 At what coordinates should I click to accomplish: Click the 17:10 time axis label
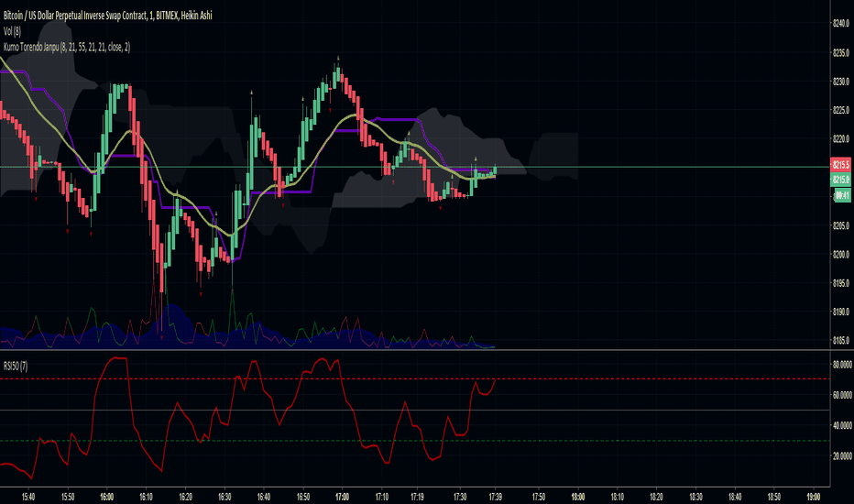382,497
